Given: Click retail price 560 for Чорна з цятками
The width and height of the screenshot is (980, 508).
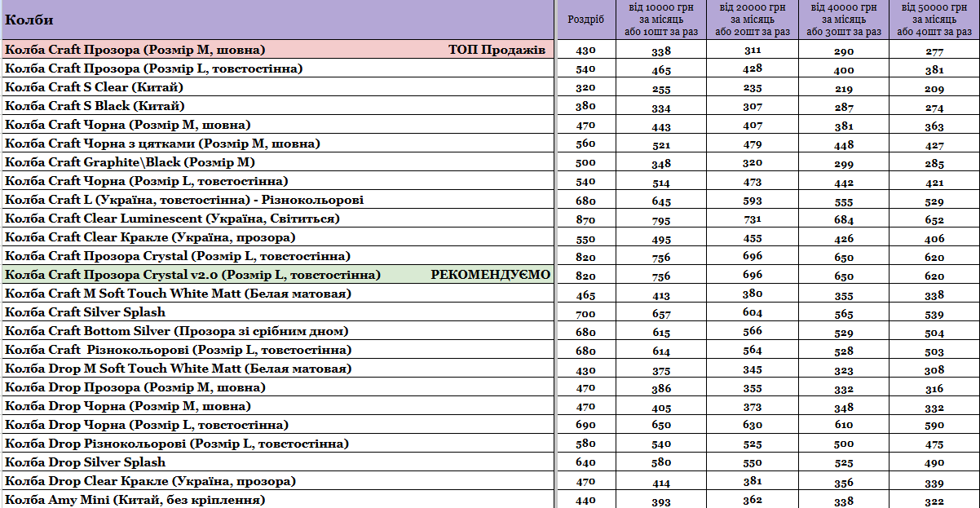Looking at the screenshot, I should pyautogui.click(x=585, y=144).
